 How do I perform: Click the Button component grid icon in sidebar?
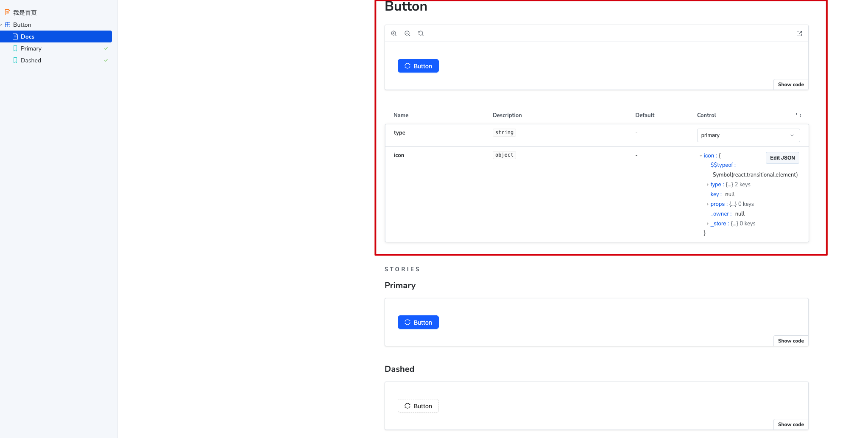point(8,25)
